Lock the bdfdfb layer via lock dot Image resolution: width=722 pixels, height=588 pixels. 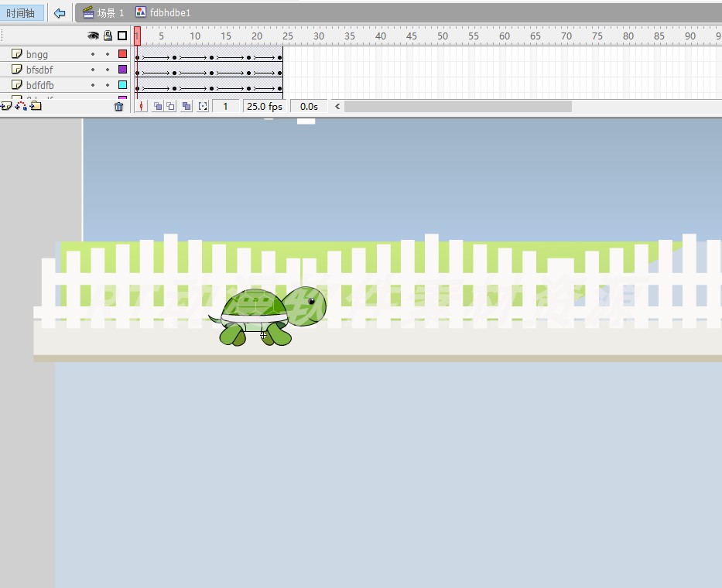pyautogui.click(x=108, y=85)
